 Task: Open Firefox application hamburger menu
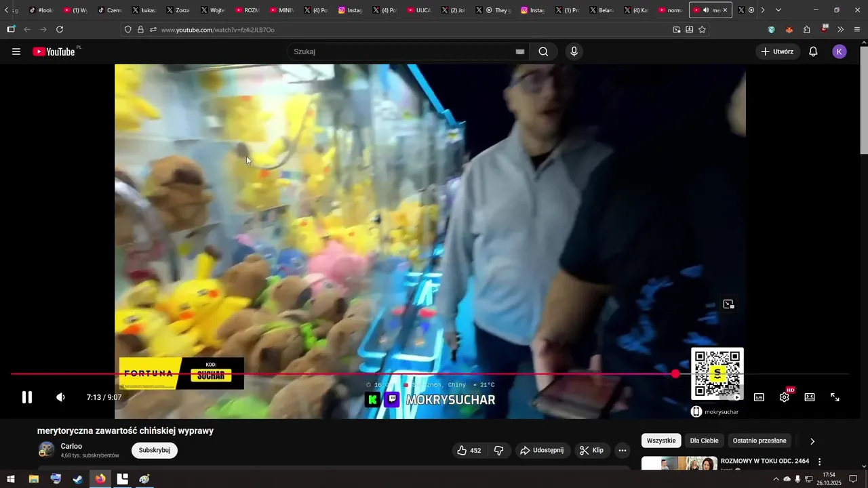pos(857,29)
